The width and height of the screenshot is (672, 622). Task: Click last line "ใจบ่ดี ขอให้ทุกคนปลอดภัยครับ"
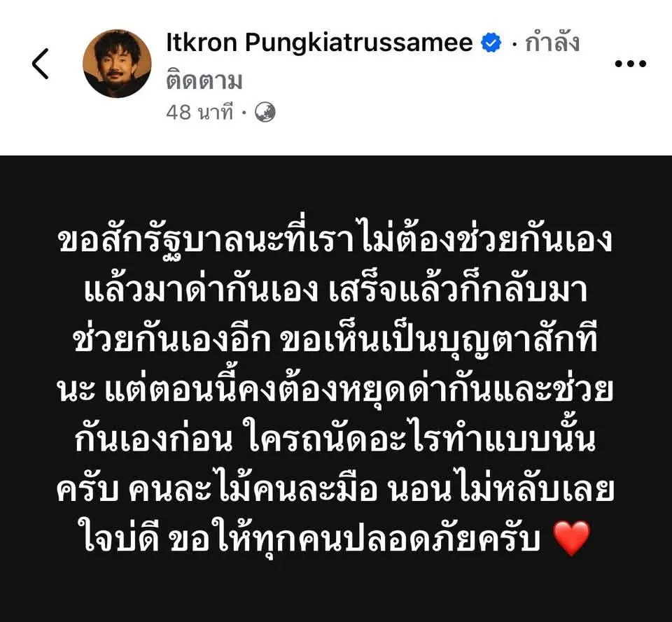(311, 539)
